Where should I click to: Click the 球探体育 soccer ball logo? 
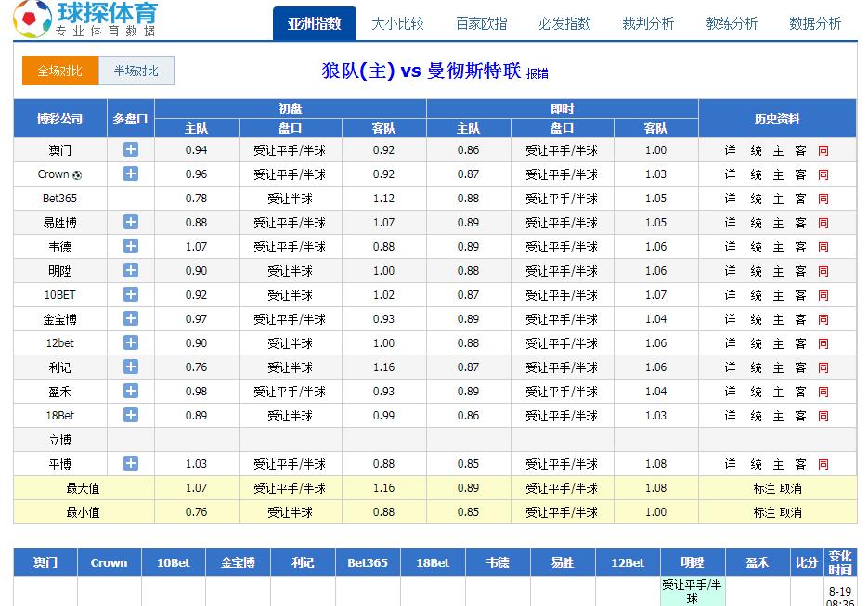(32, 19)
